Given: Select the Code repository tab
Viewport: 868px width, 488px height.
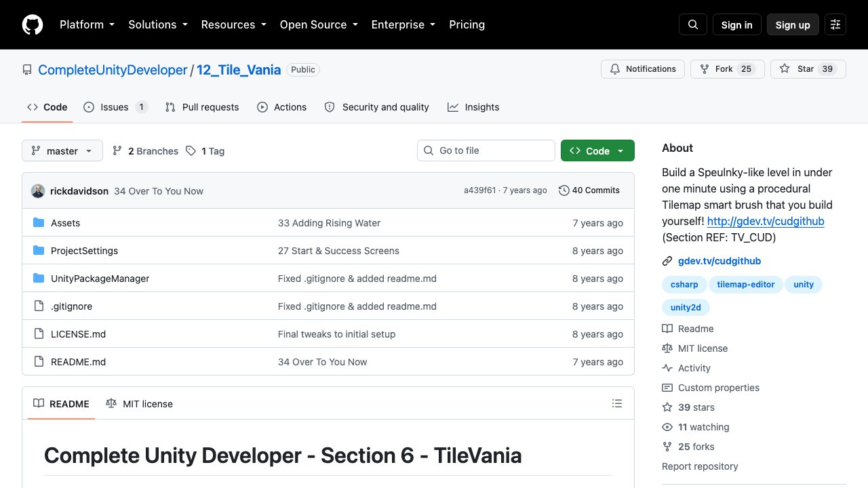Looking at the screenshot, I should click(47, 107).
